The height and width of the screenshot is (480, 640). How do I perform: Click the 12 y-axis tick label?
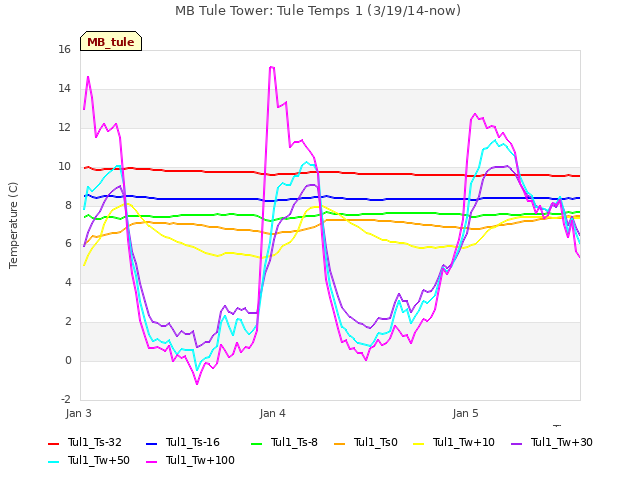(64, 128)
